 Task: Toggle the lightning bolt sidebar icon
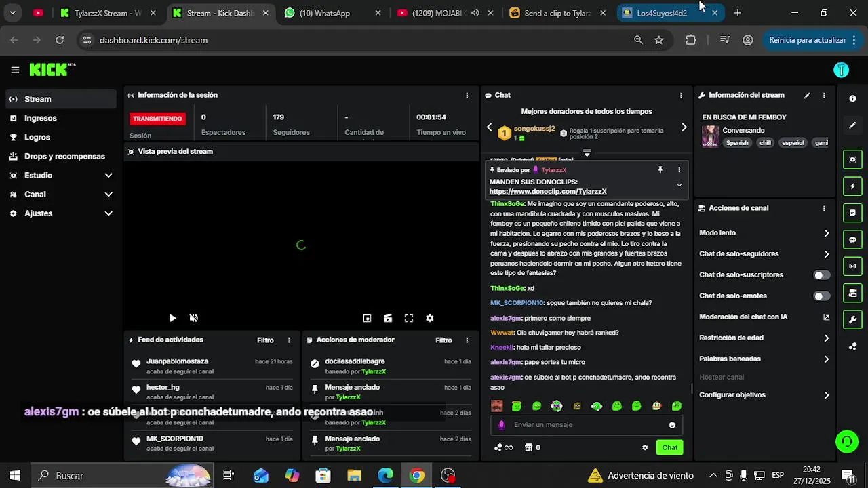[x=852, y=186]
